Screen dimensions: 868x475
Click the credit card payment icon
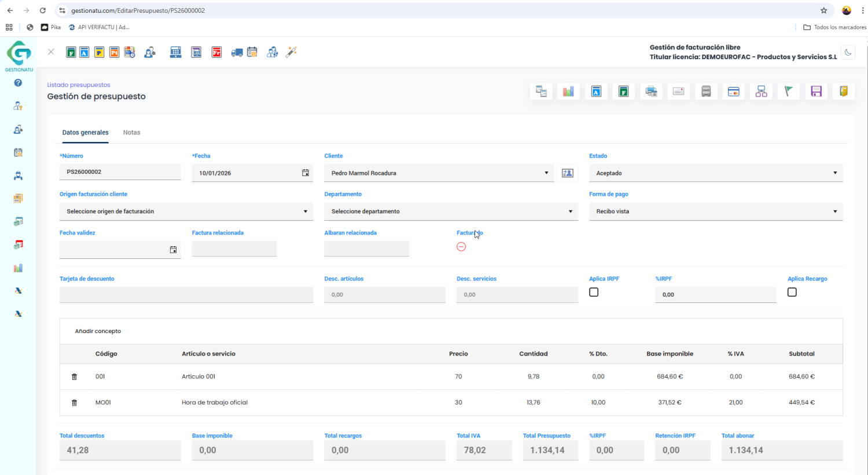point(733,92)
